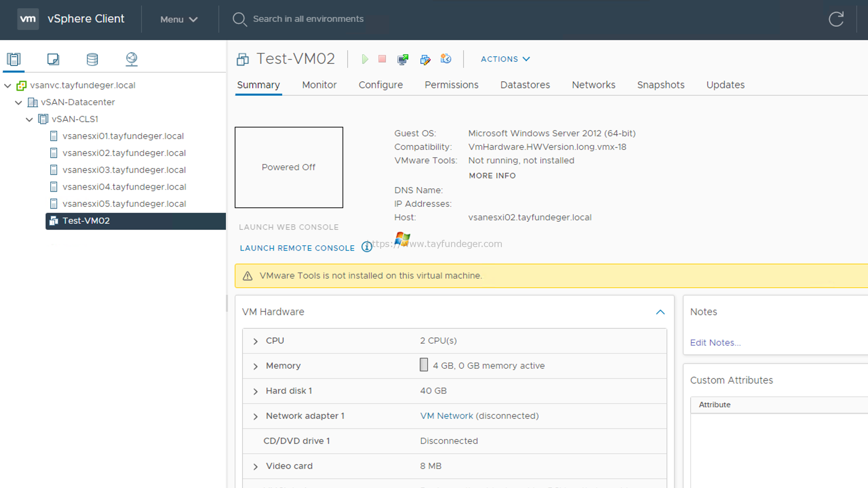Click the red Power Off stop icon
Image resolution: width=868 pixels, height=488 pixels.
tap(382, 59)
